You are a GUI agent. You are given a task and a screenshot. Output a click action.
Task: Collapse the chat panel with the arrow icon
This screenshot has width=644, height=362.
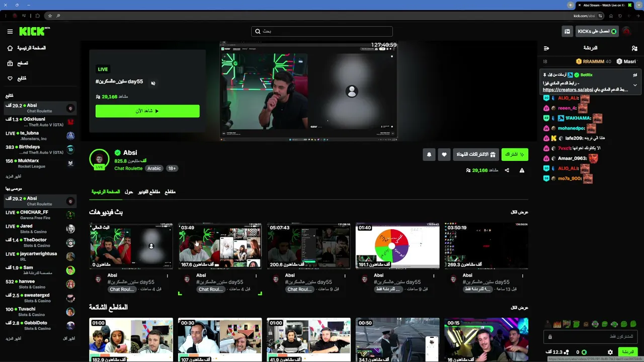click(x=546, y=48)
